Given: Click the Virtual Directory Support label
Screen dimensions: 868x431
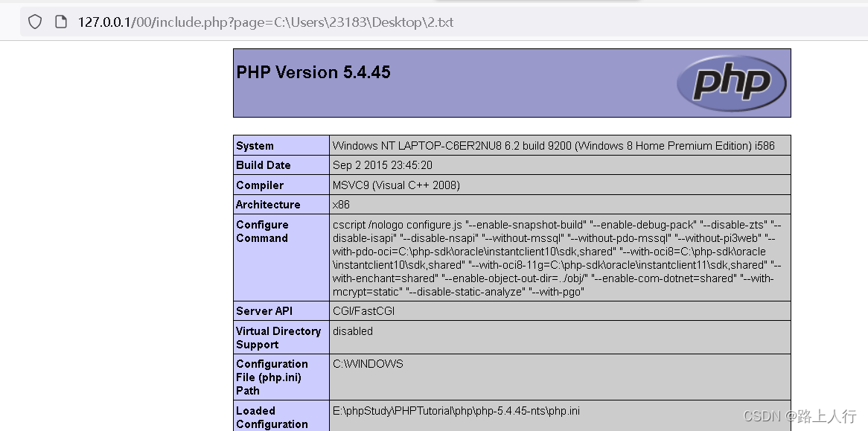Looking at the screenshot, I should point(278,337).
